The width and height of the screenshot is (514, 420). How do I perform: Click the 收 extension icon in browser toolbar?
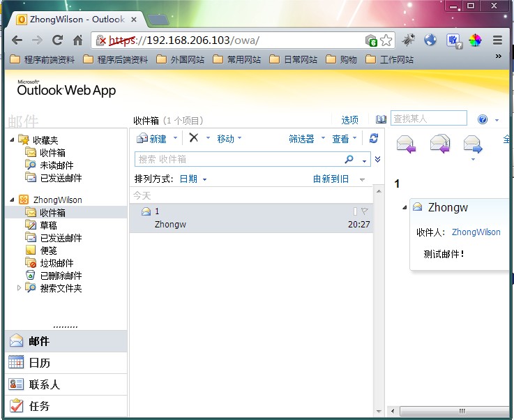tap(454, 40)
